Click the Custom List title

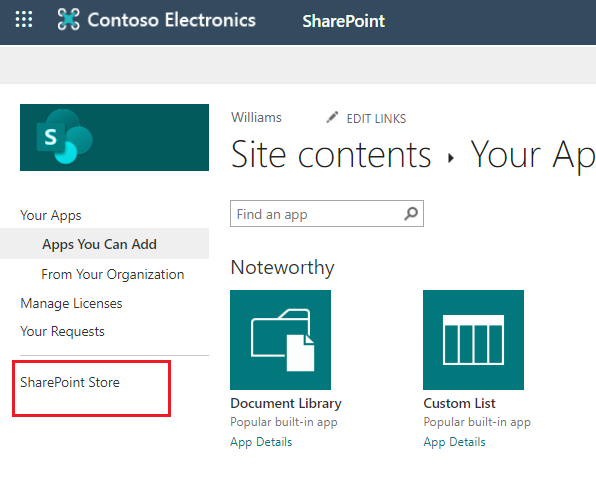tap(460, 403)
